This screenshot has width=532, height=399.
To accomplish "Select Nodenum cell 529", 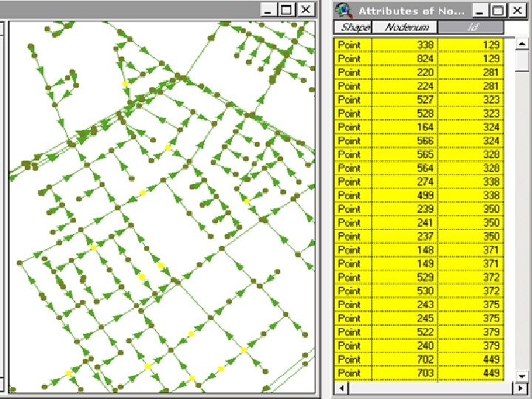I will click(x=405, y=277).
